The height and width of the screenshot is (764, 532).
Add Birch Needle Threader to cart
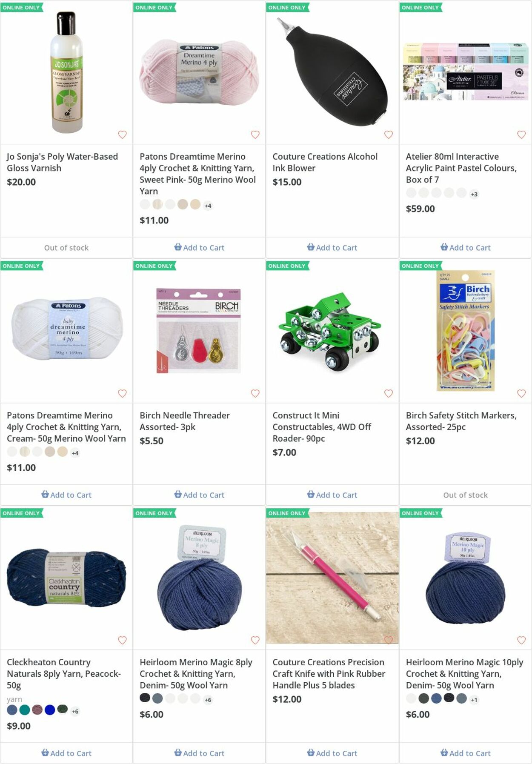click(x=199, y=495)
